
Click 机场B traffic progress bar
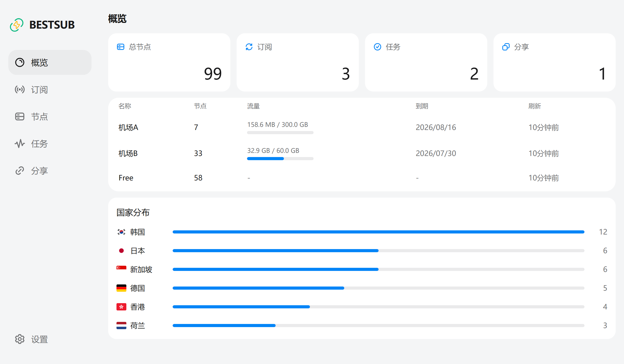(280, 159)
